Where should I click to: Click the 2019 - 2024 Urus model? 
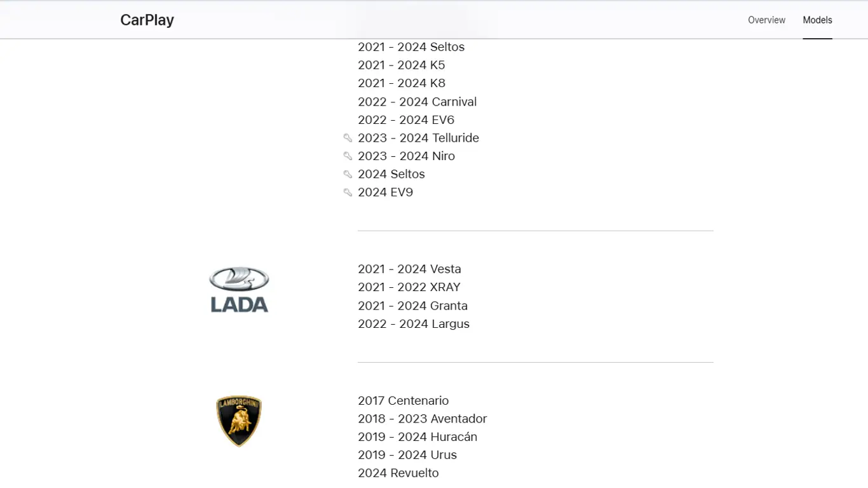[407, 455]
